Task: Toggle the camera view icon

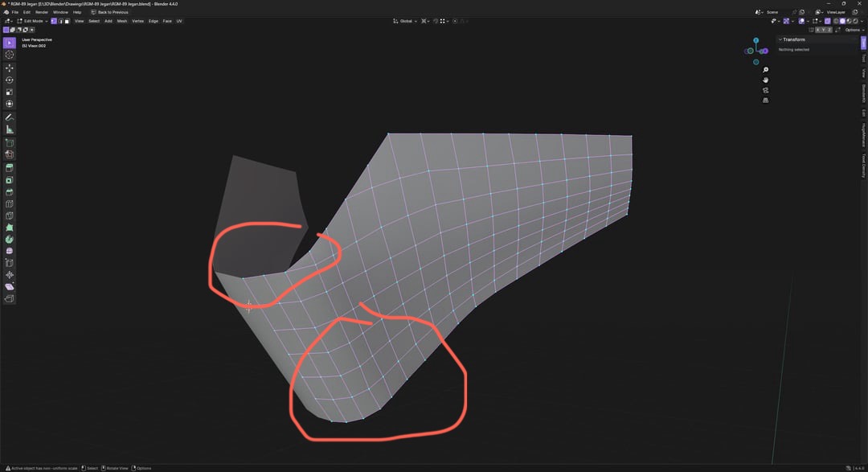Action: coord(766,90)
